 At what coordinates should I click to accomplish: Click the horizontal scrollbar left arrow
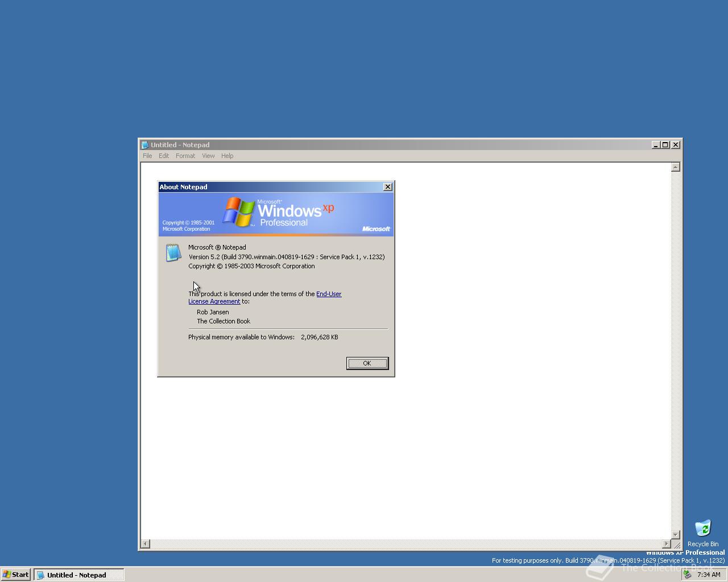tap(146, 544)
